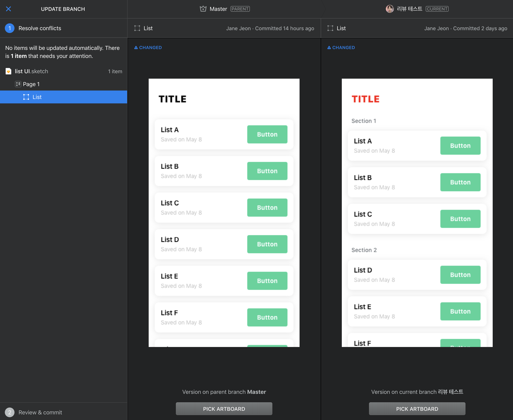Click the Master branch crown icon
Image resolution: width=513 pixels, height=420 pixels.
click(x=203, y=9)
